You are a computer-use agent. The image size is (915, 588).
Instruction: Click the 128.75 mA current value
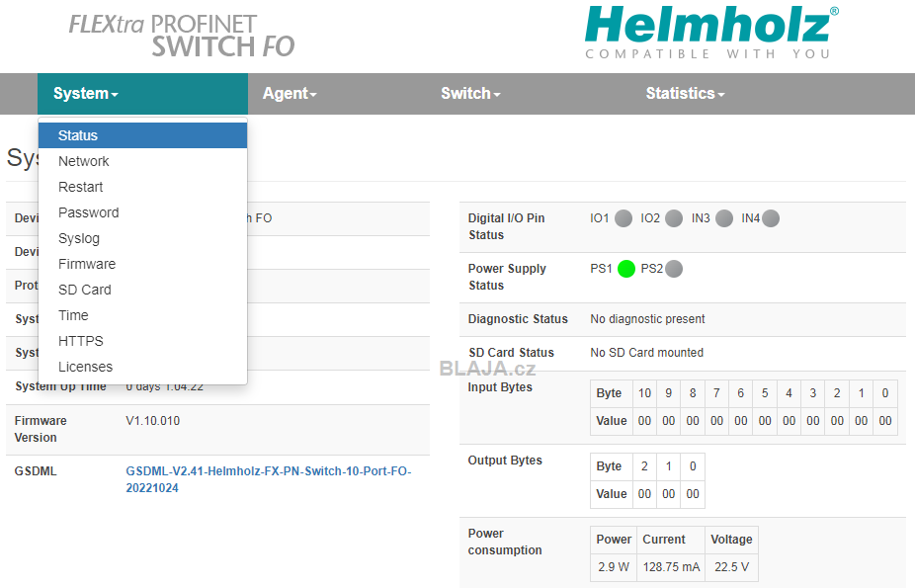click(671, 567)
